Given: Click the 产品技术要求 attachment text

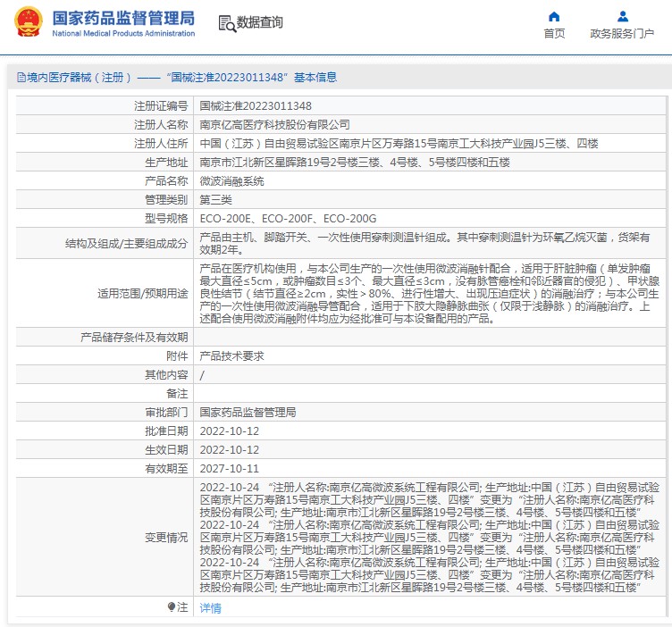Looking at the screenshot, I should click(x=231, y=355).
